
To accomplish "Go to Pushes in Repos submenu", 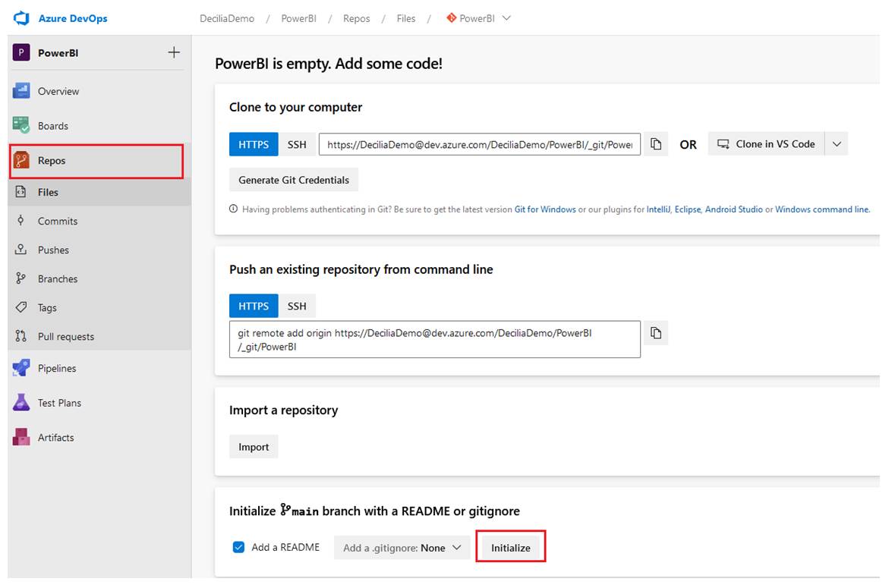I will (99, 250).
